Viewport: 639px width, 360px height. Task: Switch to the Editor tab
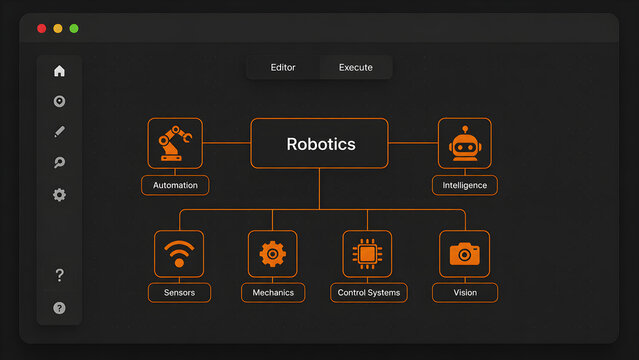tap(283, 67)
